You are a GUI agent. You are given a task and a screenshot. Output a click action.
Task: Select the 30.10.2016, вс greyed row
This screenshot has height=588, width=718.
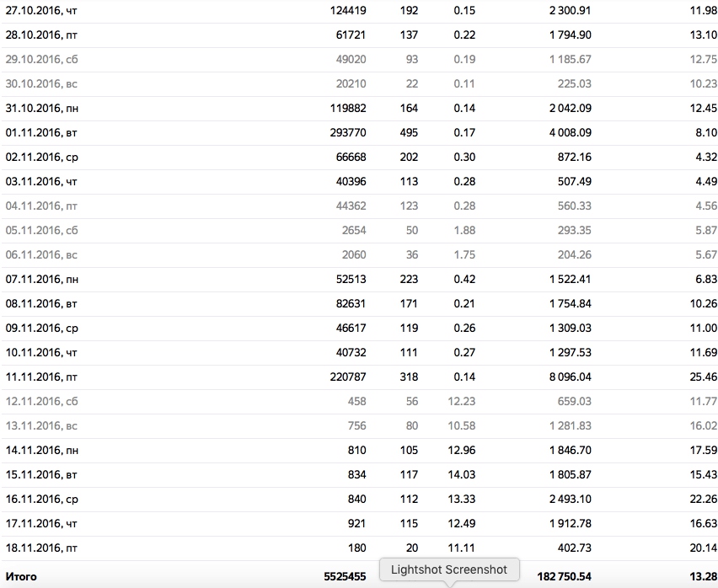(x=359, y=83)
